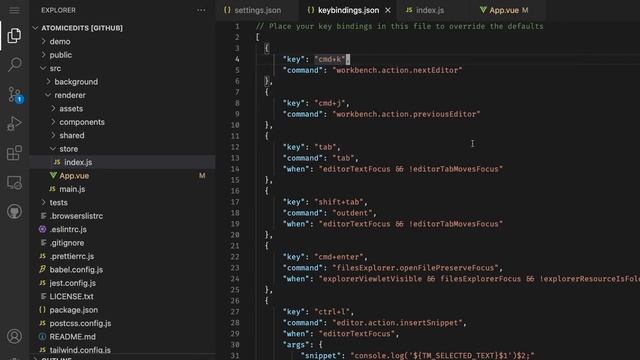640x360 pixels.
Task: Open the Extensions view icon
Action: point(14,153)
